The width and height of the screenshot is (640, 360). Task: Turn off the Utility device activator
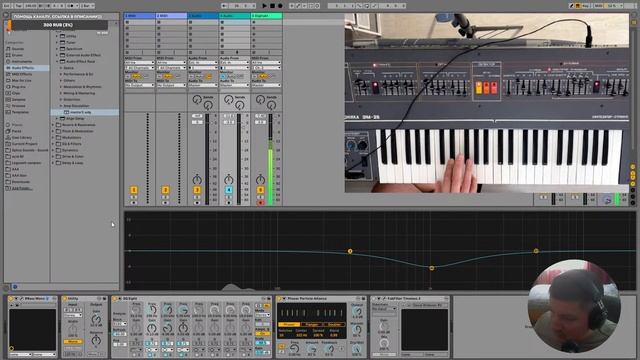[64, 299]
